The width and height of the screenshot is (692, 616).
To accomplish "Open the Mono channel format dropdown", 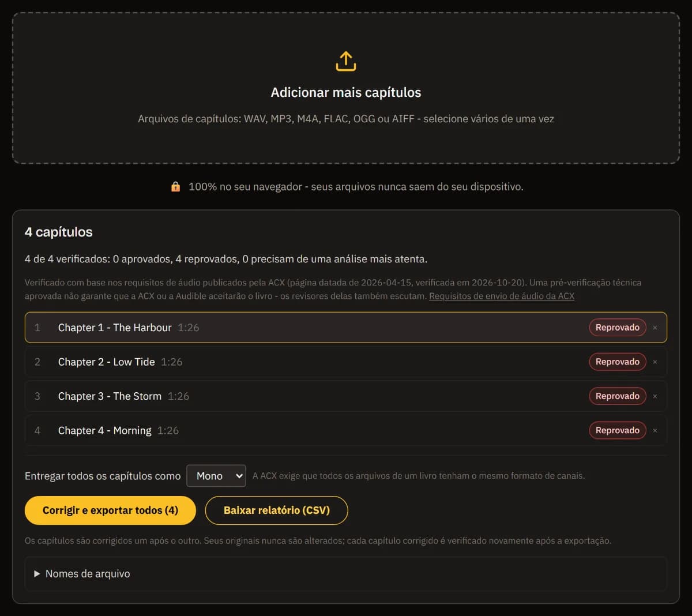I will [x=216, y=476].
